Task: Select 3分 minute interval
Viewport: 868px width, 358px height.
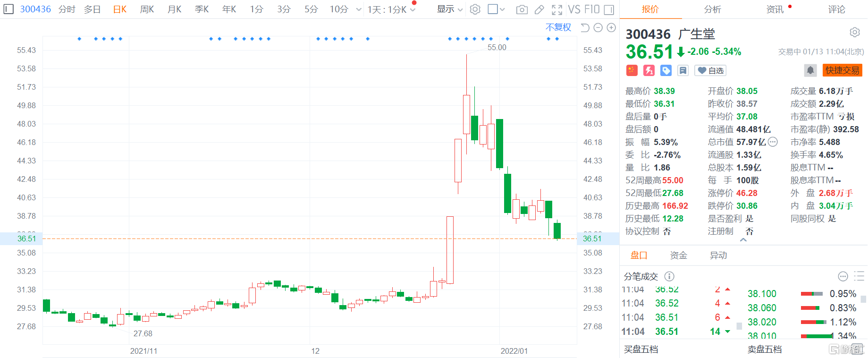Action: pyautogui.click(x=284, y=9)
